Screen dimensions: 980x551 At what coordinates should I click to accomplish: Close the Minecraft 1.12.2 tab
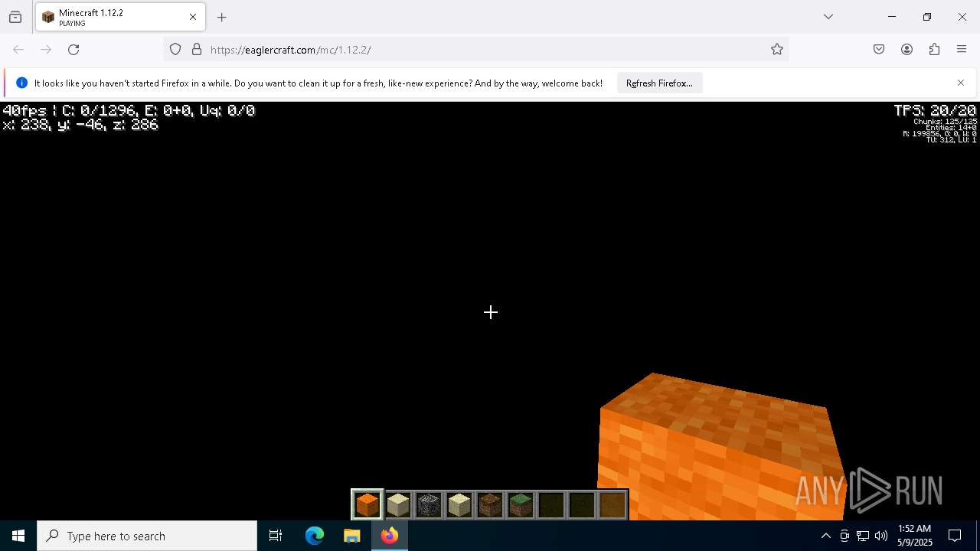(193, 17)
